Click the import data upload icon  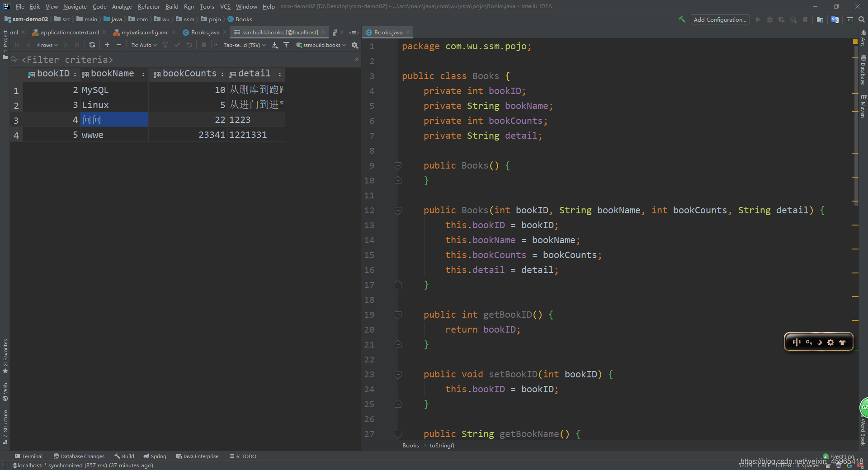coord(286,45)
